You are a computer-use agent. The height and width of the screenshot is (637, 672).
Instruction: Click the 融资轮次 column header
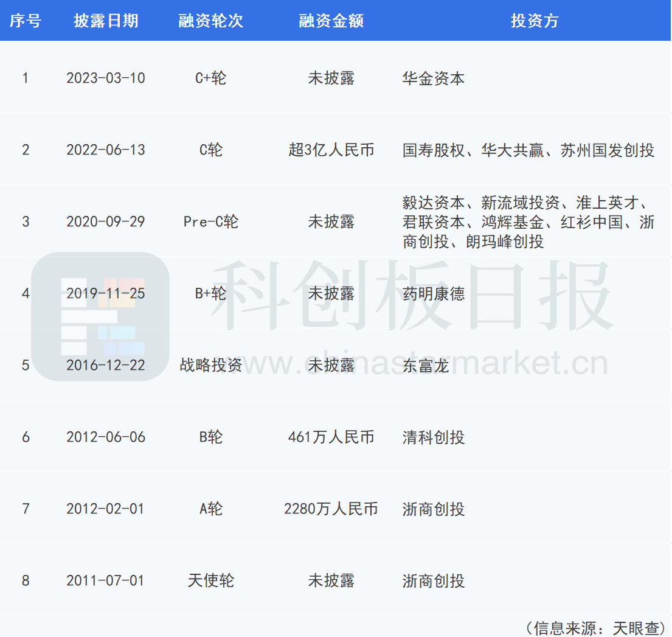211,21
